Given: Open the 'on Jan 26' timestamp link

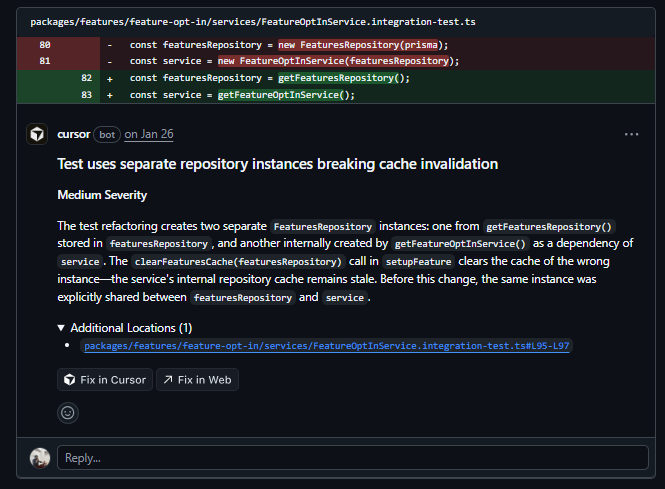Looking at the screenshot, I should pyautogui.click(x=149, y=134).
